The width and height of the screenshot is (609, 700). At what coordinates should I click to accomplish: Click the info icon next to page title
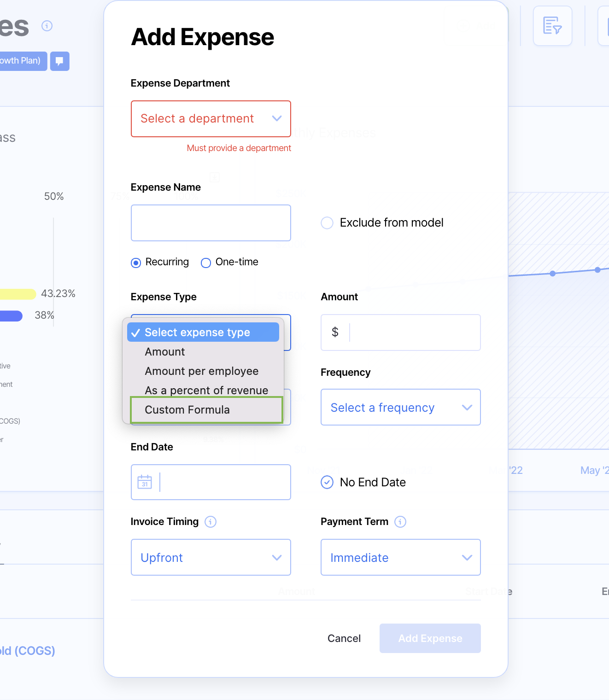point(47,26)
